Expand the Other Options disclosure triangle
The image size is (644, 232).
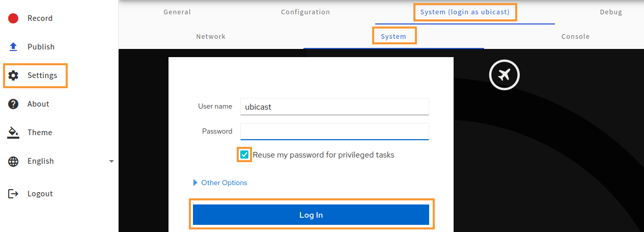[x=195, y=183]
